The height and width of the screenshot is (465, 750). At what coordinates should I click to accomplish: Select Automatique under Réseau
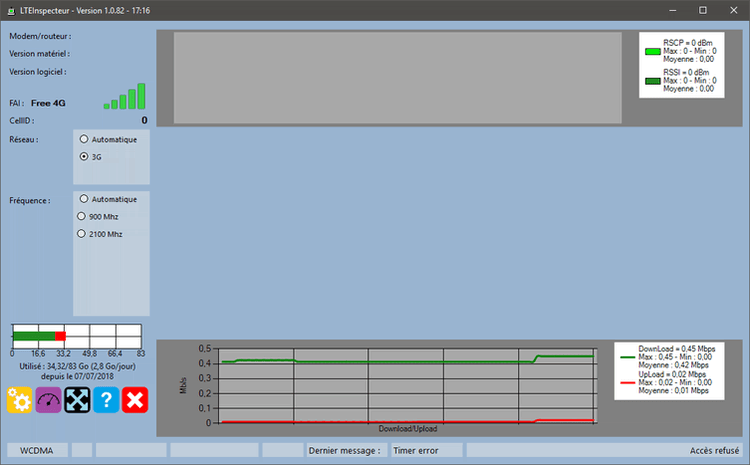coord(84,139)
